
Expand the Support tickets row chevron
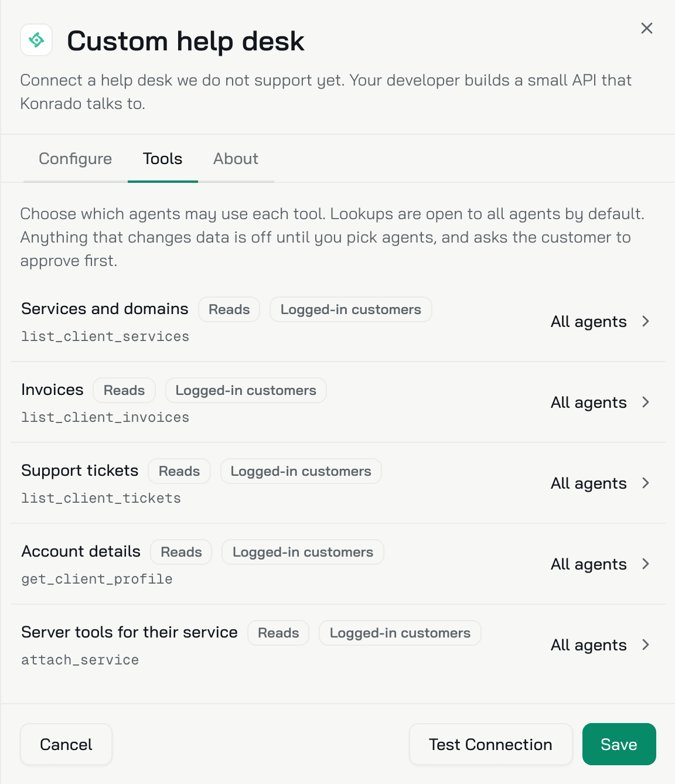tap(646, 483)
